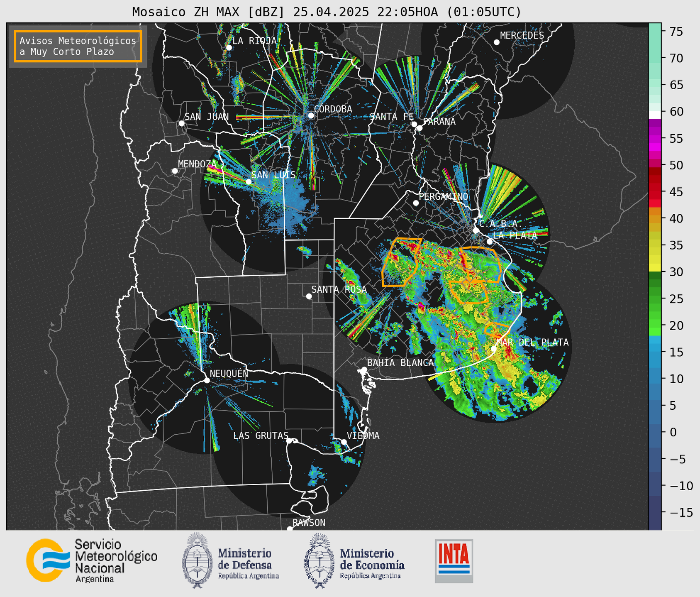Click the MAR DEL PLATA label text
The width and height of the screenshot is (700, 597).
533,343
